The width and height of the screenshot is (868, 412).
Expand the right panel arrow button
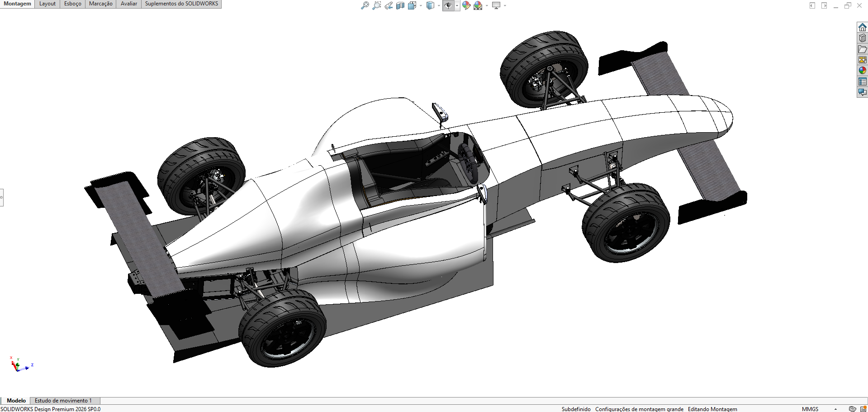click(824, 5)
